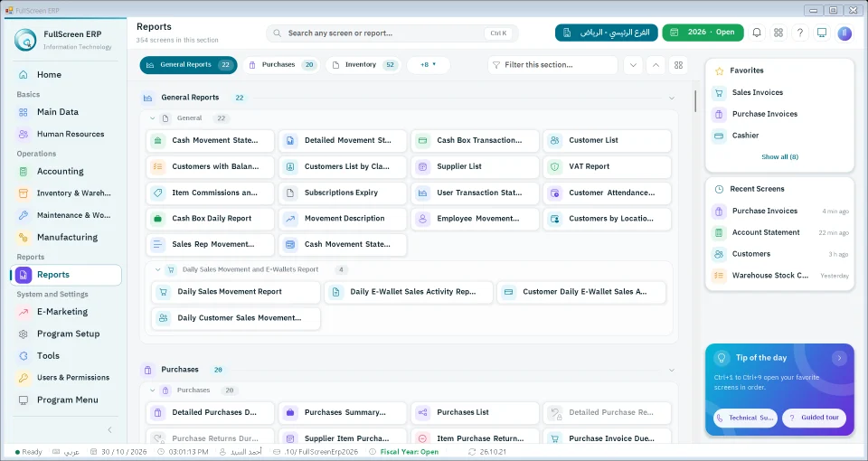Open the Accounting sidebar item

(66, 172)
